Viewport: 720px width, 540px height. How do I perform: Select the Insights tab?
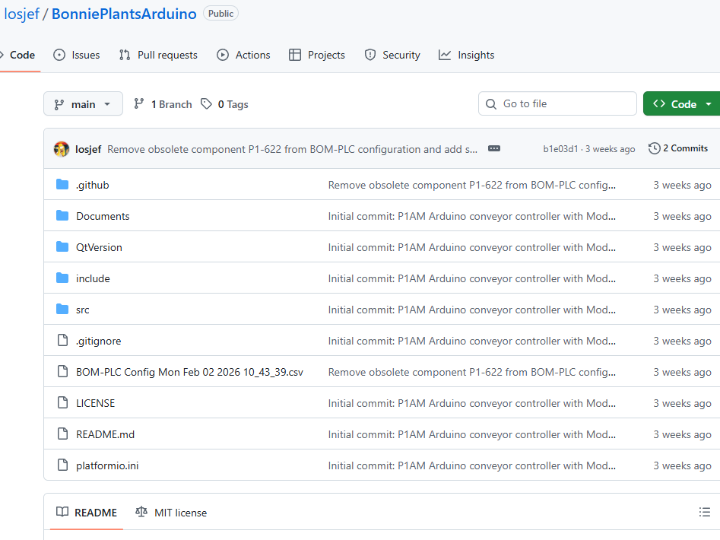point(466,55)
